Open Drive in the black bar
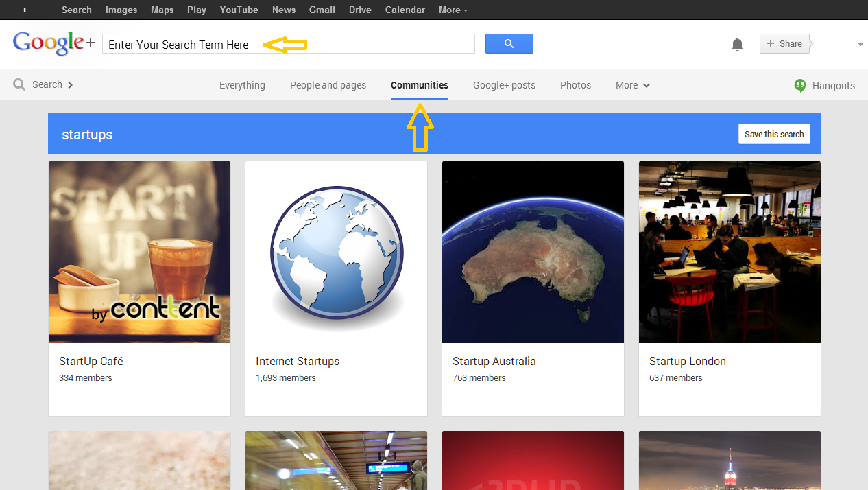 360,10
